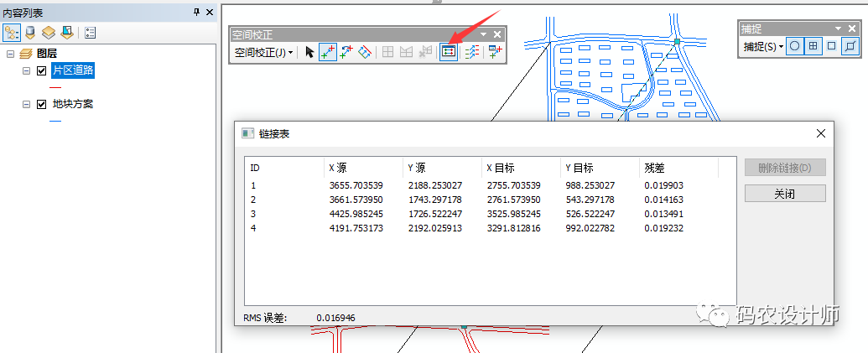Click the 关闭 button in link table
This screenshot has height=353, width=868.
click(x=785, y=193)
